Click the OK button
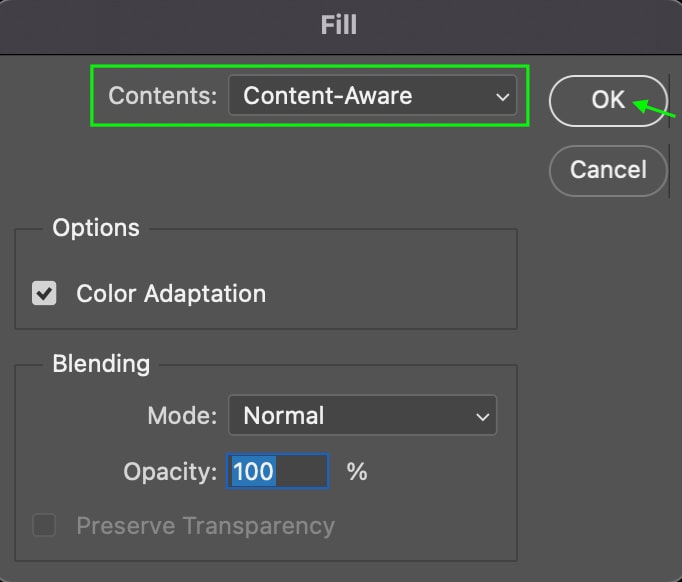This screenshot has height=582, width=682. pos(608,100)
